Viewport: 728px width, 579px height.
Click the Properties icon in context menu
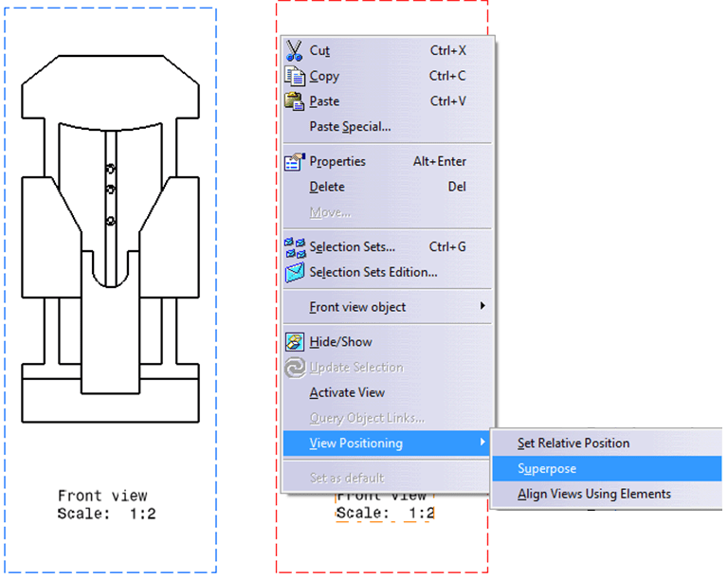[x=295, y=161]
